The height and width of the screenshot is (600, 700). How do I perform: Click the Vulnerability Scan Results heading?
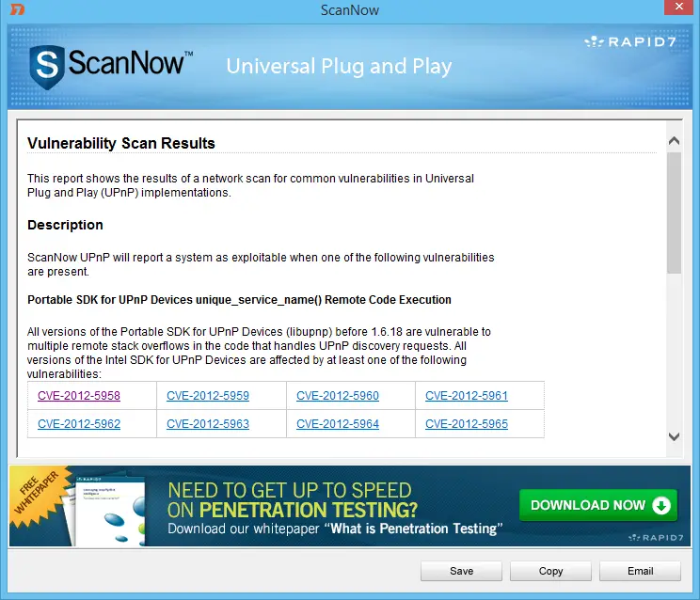coord(121,143)
